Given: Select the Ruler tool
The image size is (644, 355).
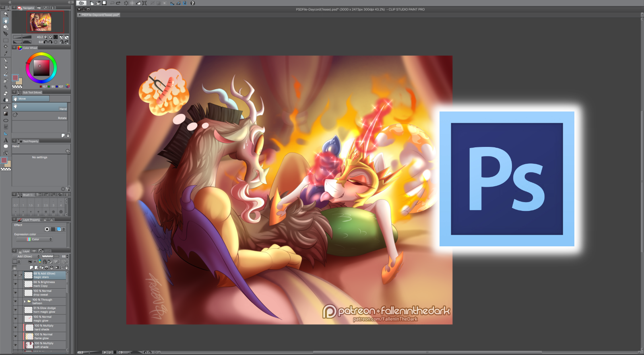Looking at the screenshot, I should (x=6, y=133).
